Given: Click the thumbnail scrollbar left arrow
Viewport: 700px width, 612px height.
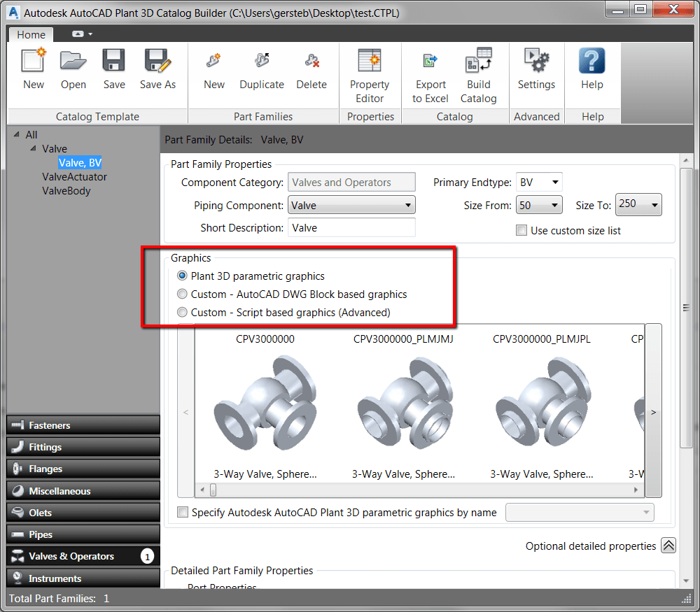Looking at the screenshot, I should (x=202, y=490).
